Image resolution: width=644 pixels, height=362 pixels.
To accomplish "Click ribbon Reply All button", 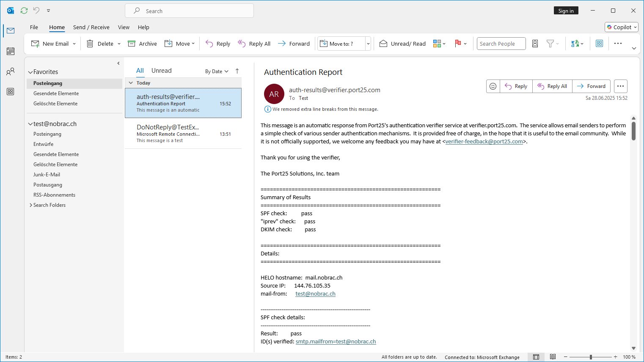I will pos(254,44).
